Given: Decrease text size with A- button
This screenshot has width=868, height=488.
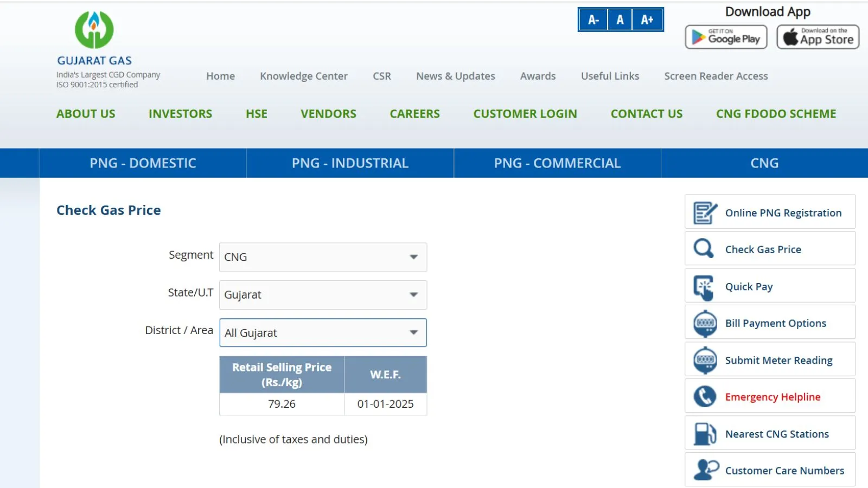Looking at the screenshot, I should [593, 19].
